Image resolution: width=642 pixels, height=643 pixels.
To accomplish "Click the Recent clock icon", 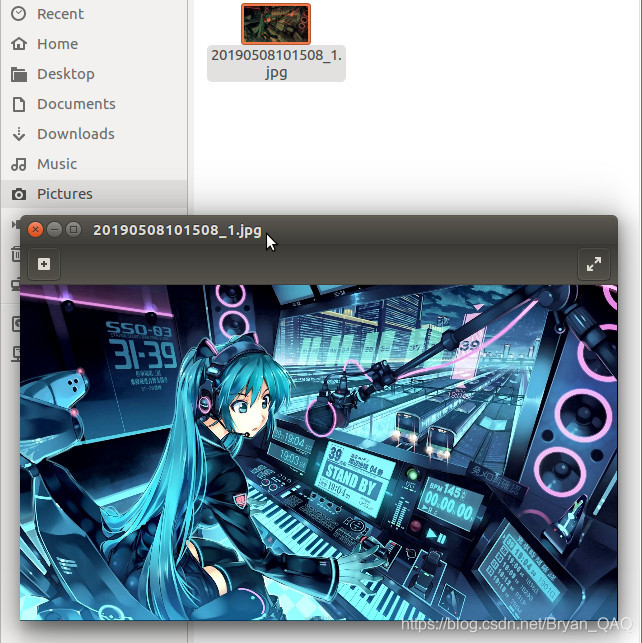I will 18,14.
